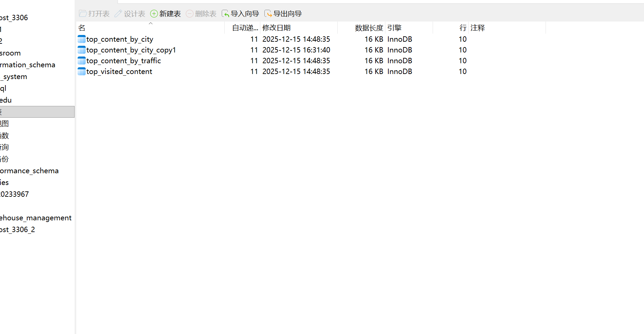This screenshot has height=334, width=644.
Task: Select table icon of top_content_by_traffic
Action: 82,61
